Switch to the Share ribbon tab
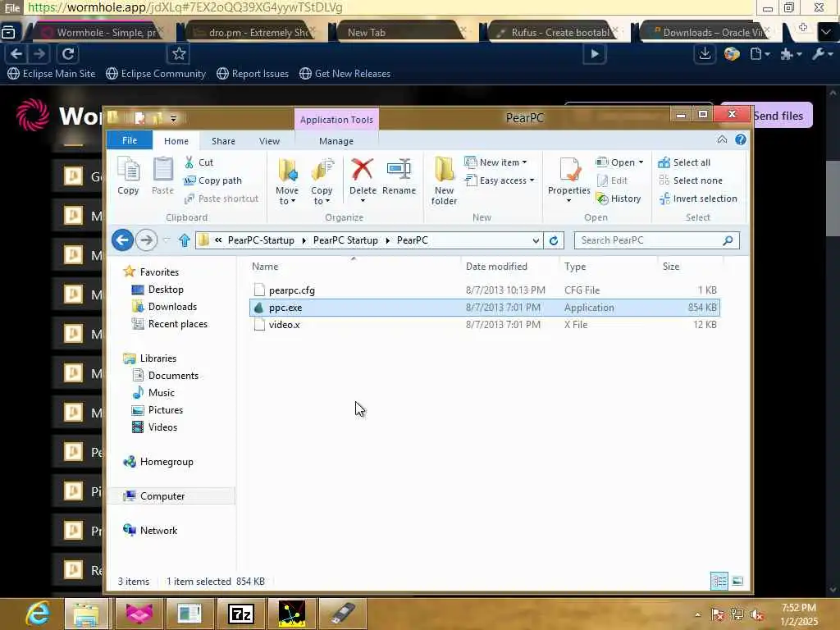Screen dimensions: 840x630 point(223,141)
